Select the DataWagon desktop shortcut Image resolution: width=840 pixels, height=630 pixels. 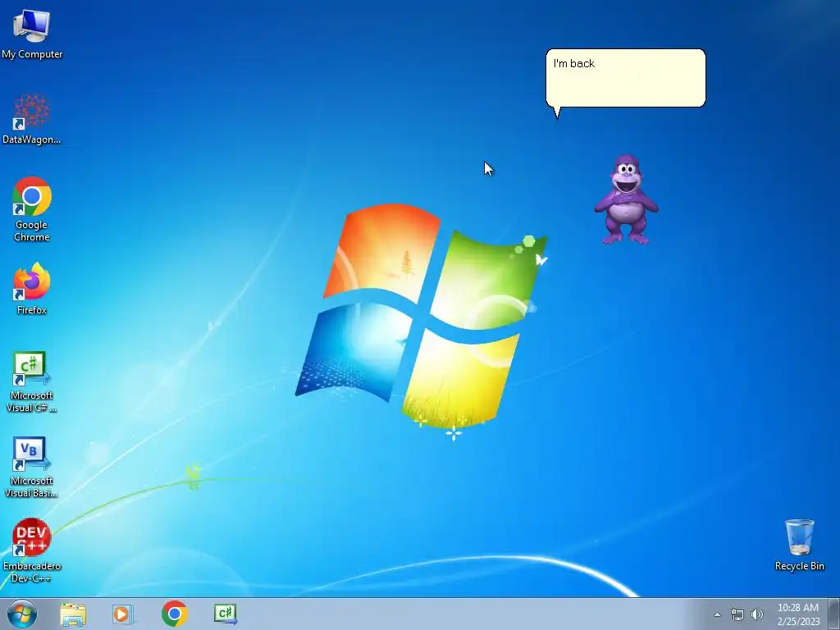(x=32, y=119)
